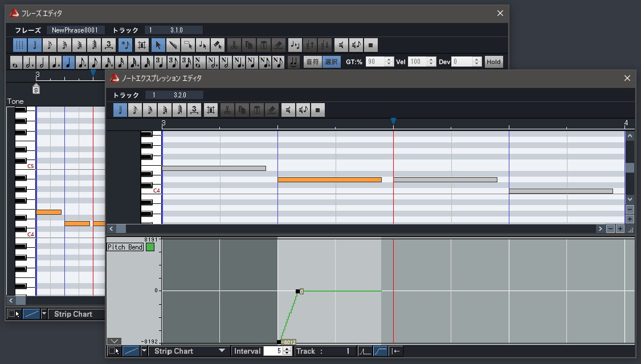Click the speaker preview icon in Phrase Editor

(x=340, y=44)
